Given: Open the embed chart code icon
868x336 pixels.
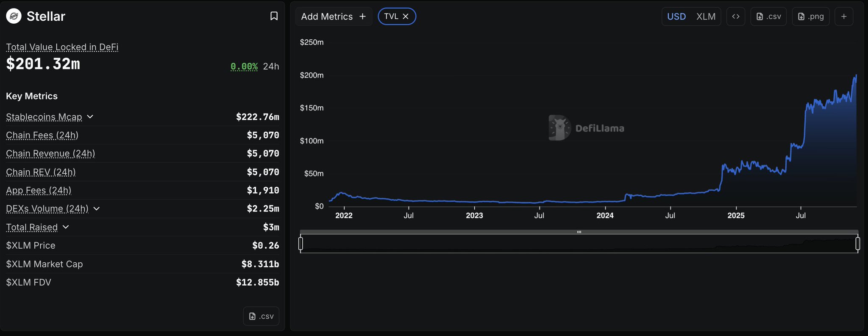Looking at the screenshot, I should tap(735, 17).
